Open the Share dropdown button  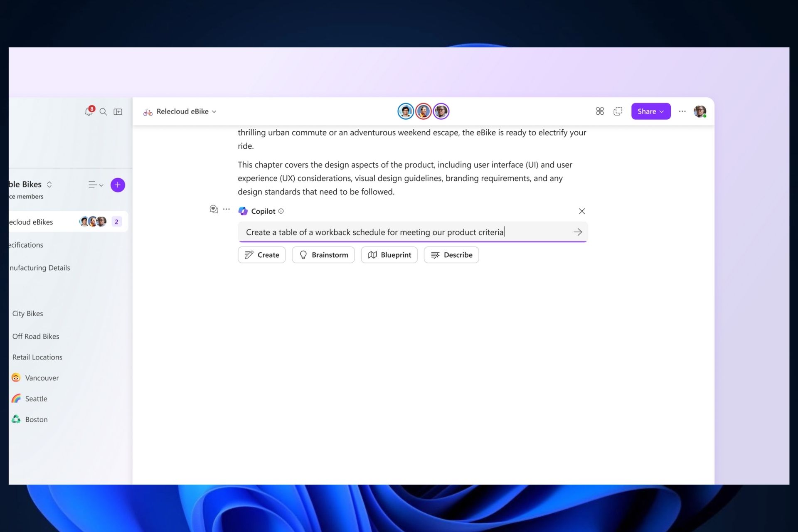pyautogui.click(x=651, y=111)
